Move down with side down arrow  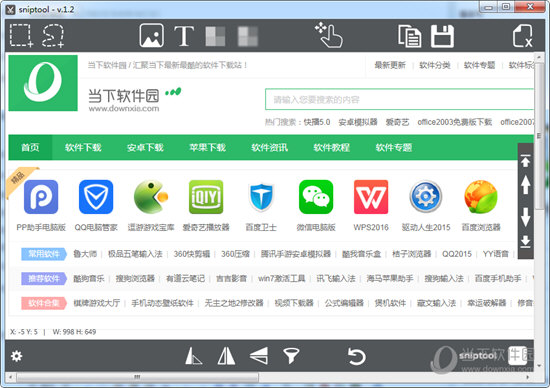525,216
